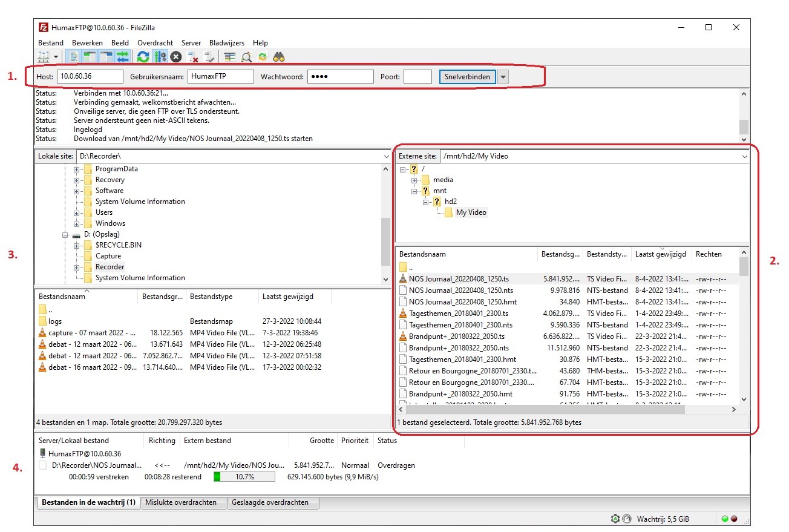Toggle processing of the transfer queue
789x532 pixels.
160,57
